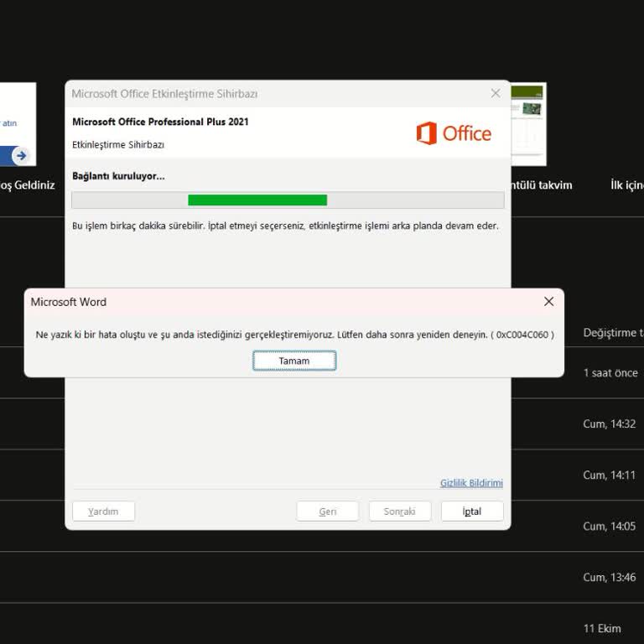Click the 'Bağlantı kuruluyor...' status text
The width and height of the screenshot is (644, 644).
[x=118, y=176]
